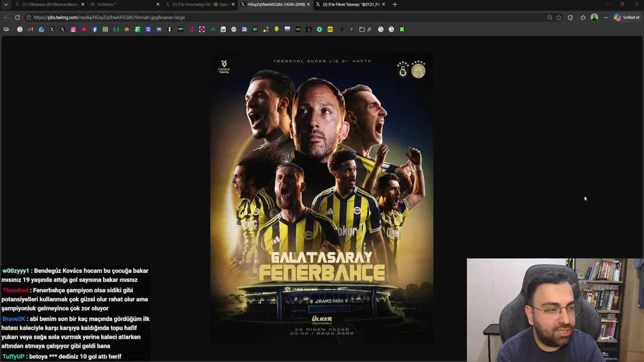Close the 10Numara tab
Viewport: 644px width, 362px height.
83,5
